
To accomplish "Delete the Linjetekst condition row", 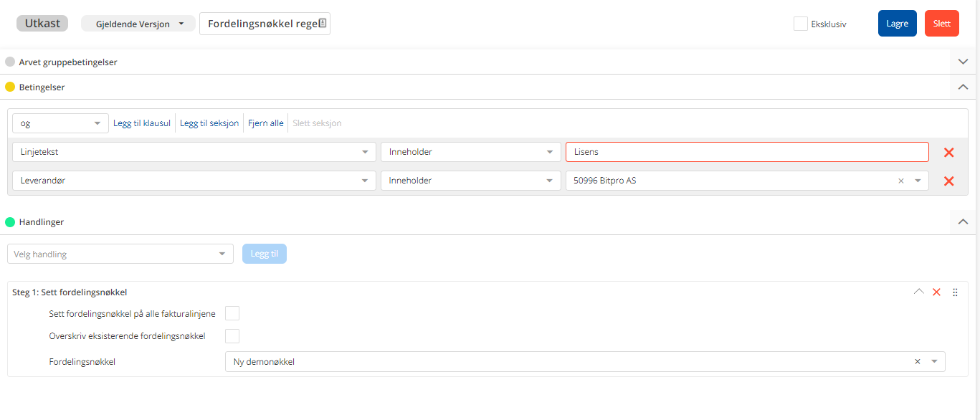I will pos(948,152).
